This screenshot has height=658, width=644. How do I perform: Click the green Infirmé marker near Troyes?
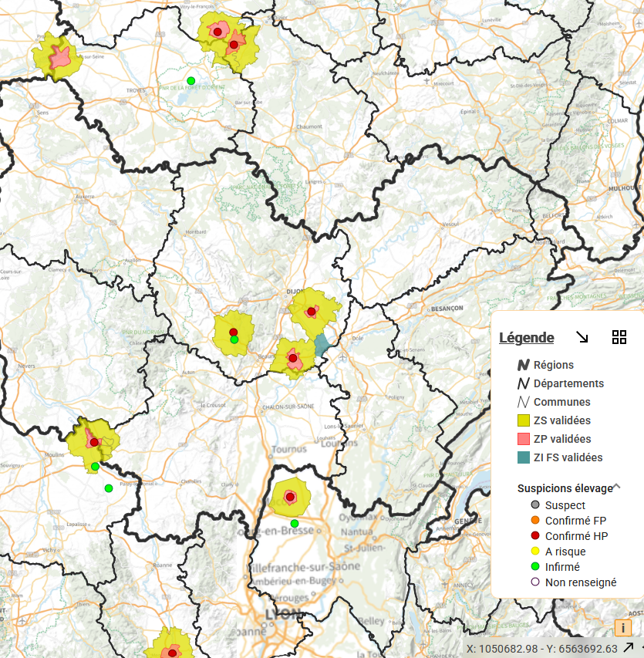191,81
